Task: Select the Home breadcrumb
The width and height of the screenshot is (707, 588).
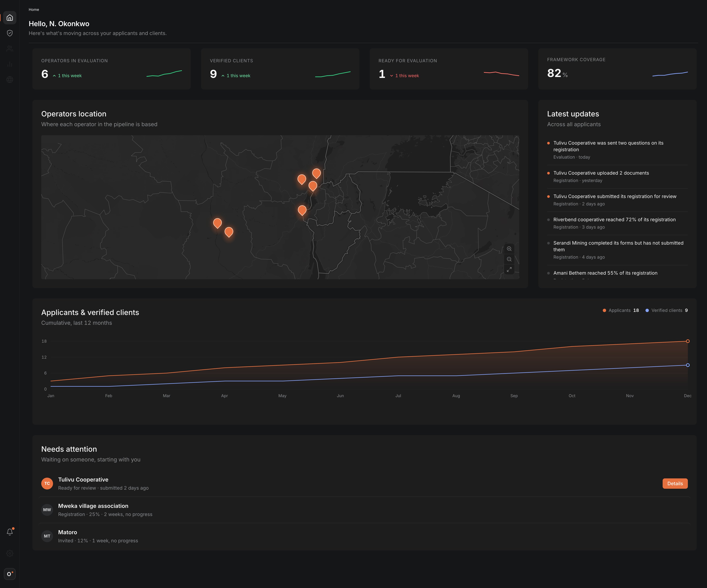Action: tap(34, 9)
